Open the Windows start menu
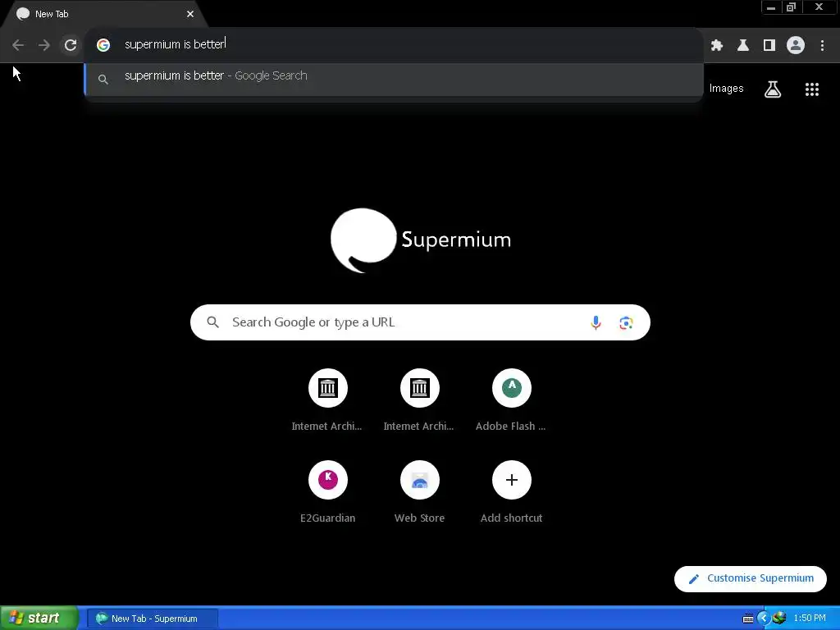The image size is (840, 630). 39,619
